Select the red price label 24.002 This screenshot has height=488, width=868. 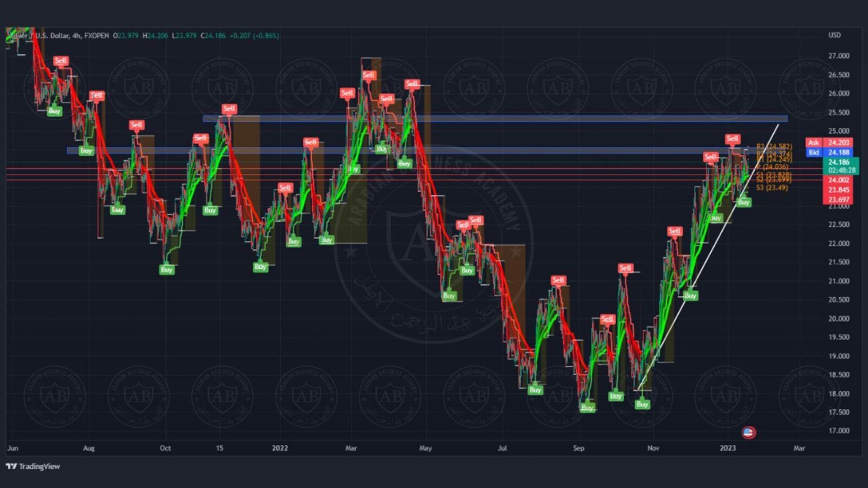[838, 180]
